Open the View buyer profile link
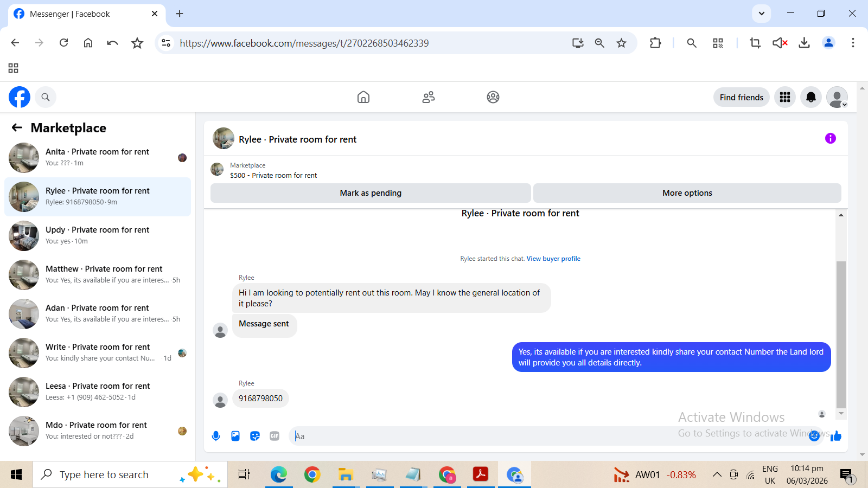 tap(553, 259)
